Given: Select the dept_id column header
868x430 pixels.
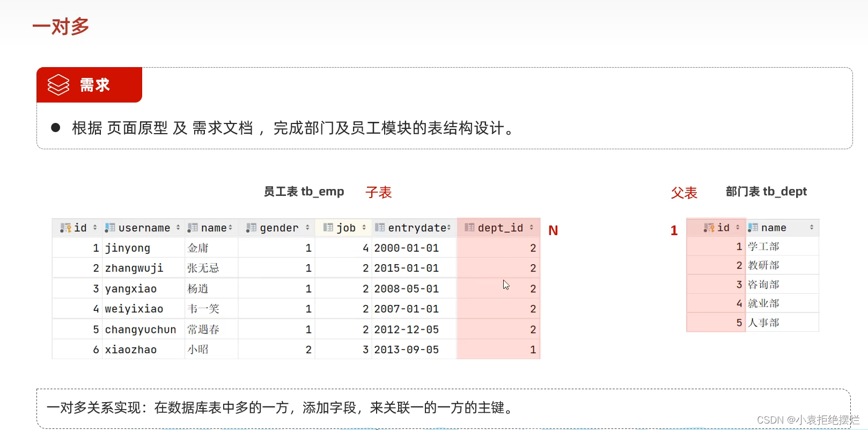Looking at the screenshot, I should click(x=498, y=228).
